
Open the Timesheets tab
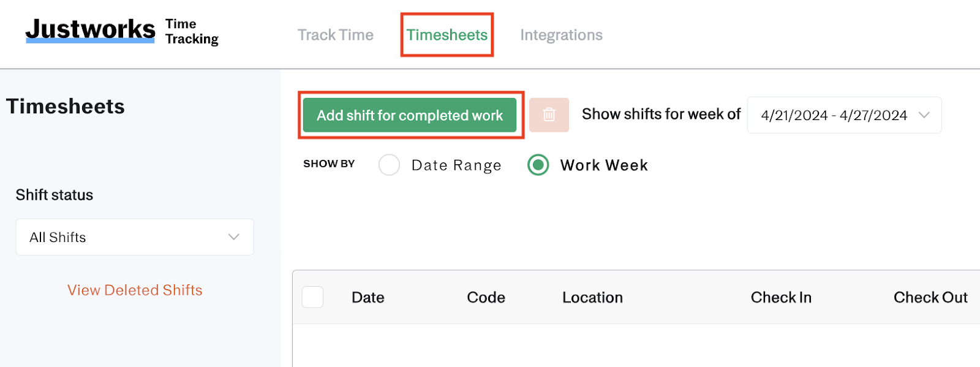click(447, 35)
